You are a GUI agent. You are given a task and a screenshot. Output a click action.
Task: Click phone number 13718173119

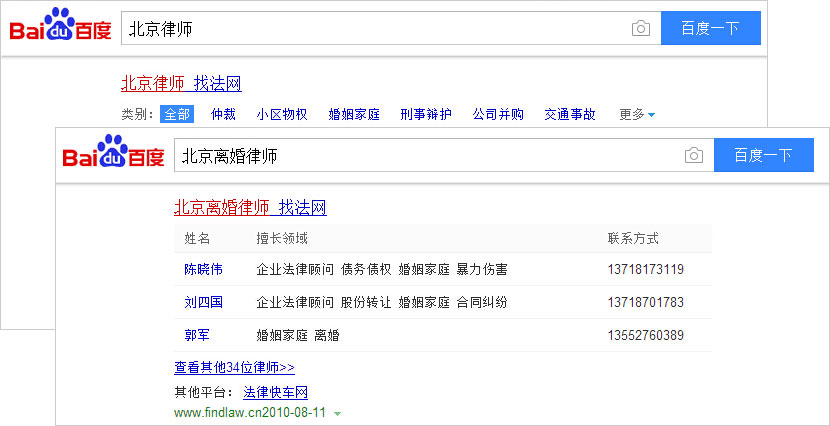click(x=646, y=269)
